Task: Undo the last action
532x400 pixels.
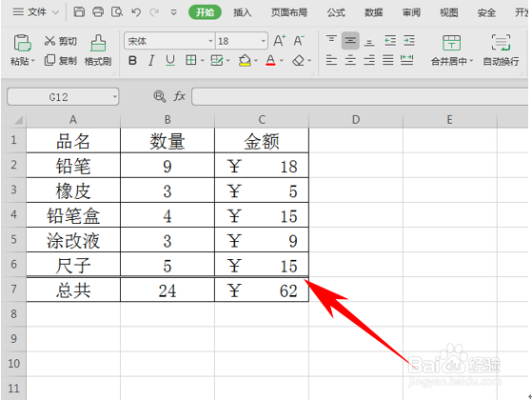Action: [x=136, y=12]
